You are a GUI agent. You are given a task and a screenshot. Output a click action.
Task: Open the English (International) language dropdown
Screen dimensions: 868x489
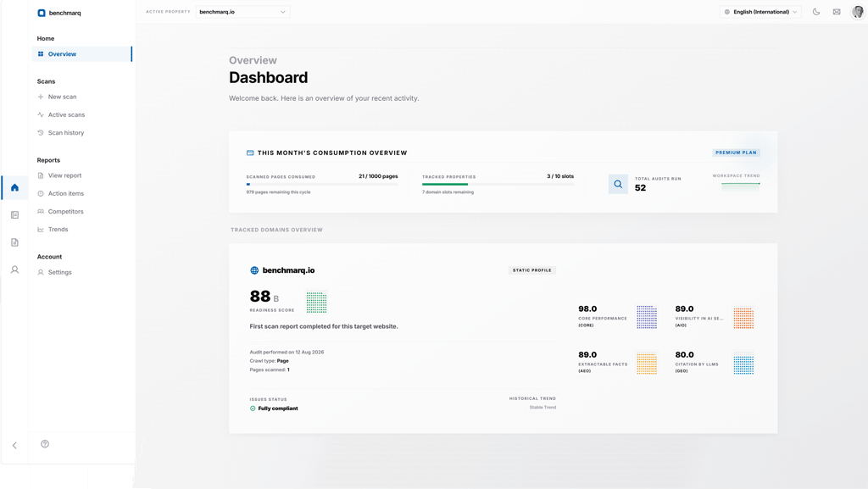760,12
